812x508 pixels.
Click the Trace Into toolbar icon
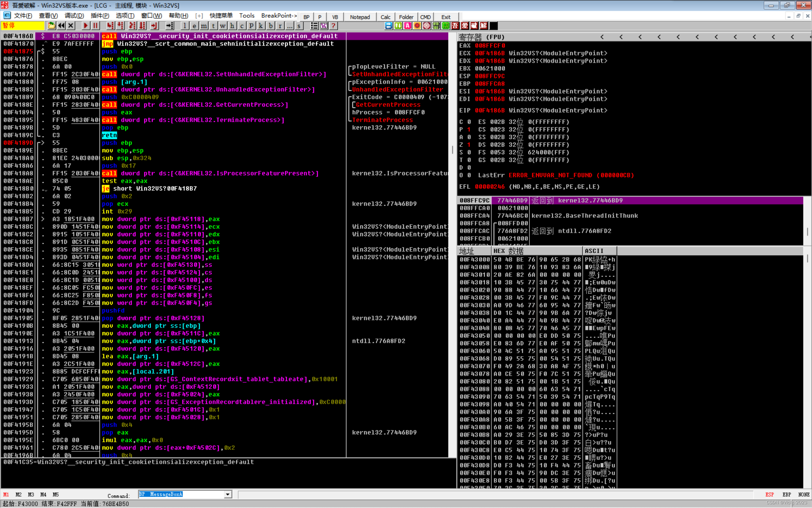pyautogui.click(x=133, y=25)
